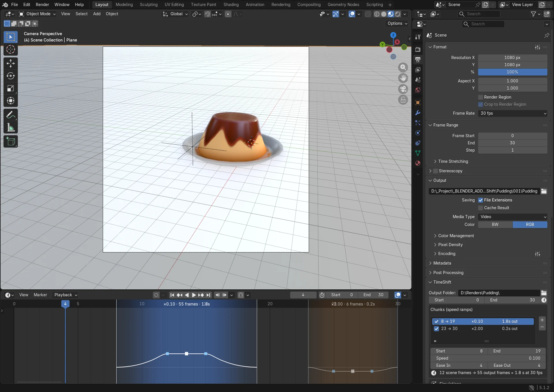Open the Frame Rate 30 fps dropdown
Image resolution: width=554 pixels, height=392 pixels.
coord(512,113)
